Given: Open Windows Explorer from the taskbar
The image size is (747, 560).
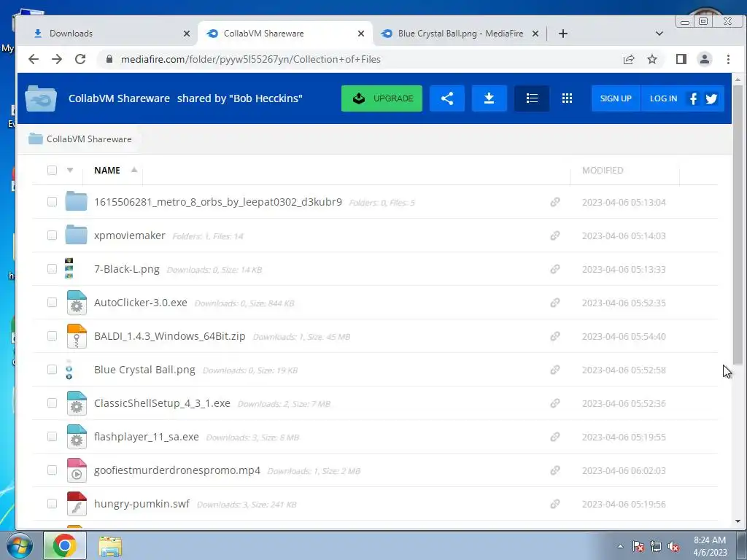Looking at the screenshot, I should click(x=110, y=546).
